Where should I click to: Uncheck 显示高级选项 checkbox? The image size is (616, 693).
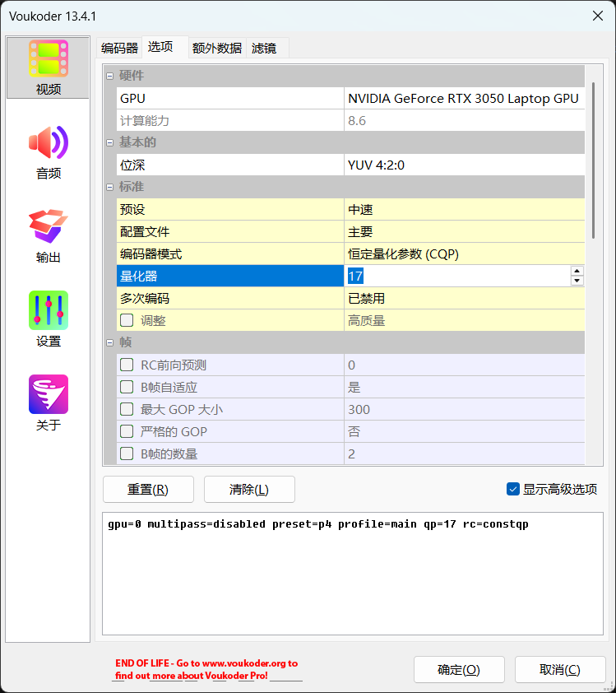click(x=513, y=490)
